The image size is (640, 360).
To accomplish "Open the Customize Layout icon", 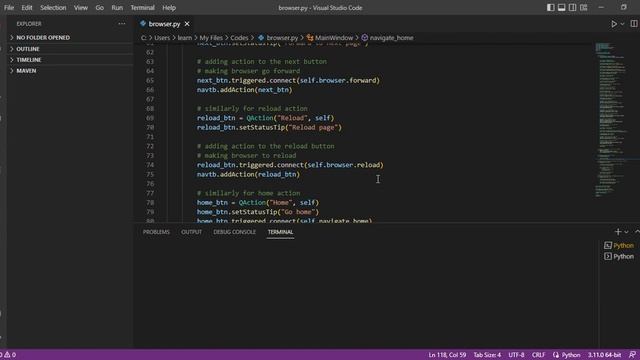I will point(584,7).
